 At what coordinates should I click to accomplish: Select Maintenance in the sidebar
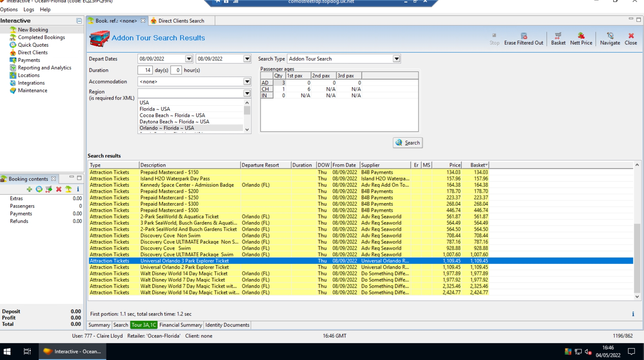(32, 90)
